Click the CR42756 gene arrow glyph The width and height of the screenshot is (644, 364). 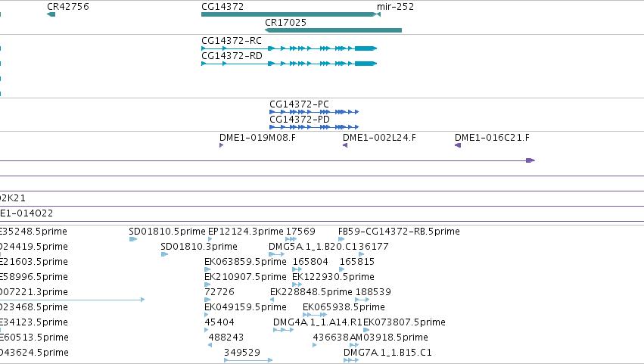point(51,14)
